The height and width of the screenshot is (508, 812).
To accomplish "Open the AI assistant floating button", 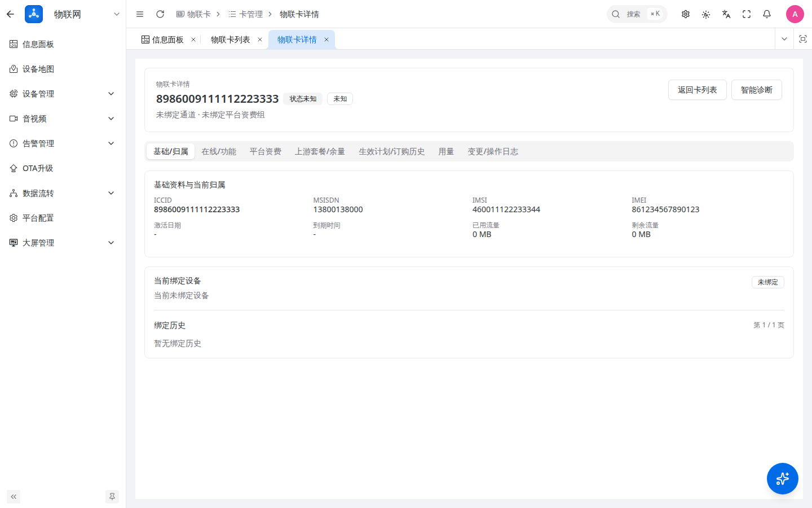I will tap(783, 479).
